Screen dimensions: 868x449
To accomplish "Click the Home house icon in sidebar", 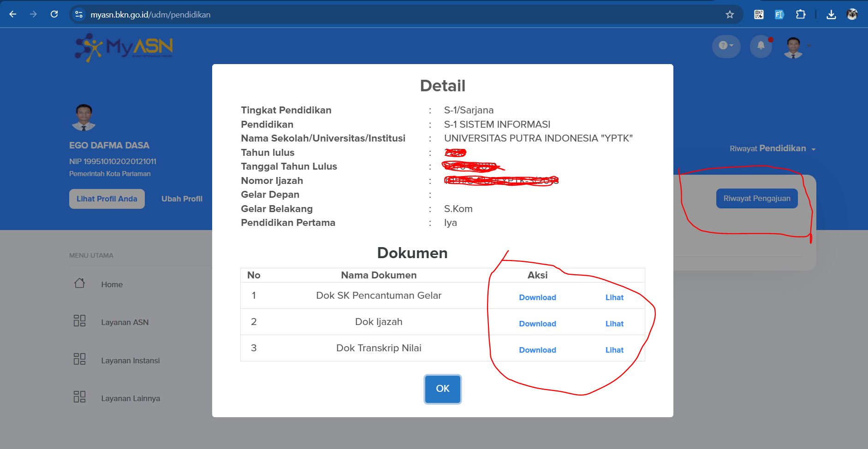I will coord(79,283).
